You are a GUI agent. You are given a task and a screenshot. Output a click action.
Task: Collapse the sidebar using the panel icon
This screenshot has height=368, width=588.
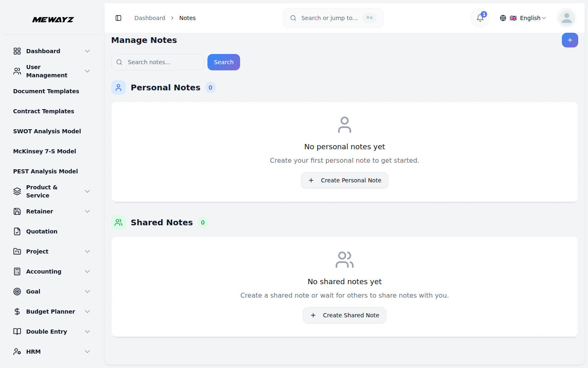pyautogui.click(x=118, y=18)
